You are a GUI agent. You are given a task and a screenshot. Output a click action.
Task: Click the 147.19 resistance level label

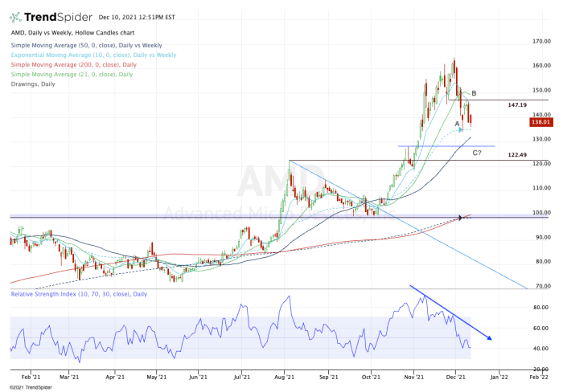point(517,105)
